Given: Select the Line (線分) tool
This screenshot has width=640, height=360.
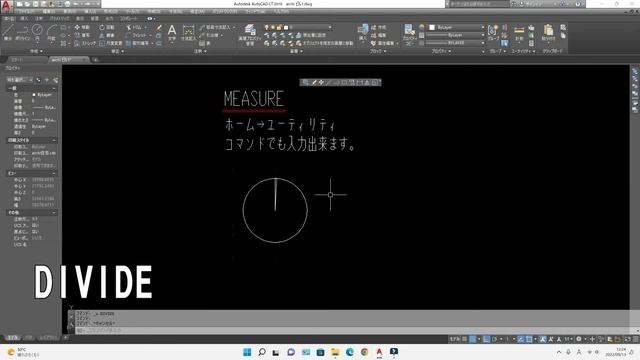Looking at the screenshot, I should click(x=8, y=32).
